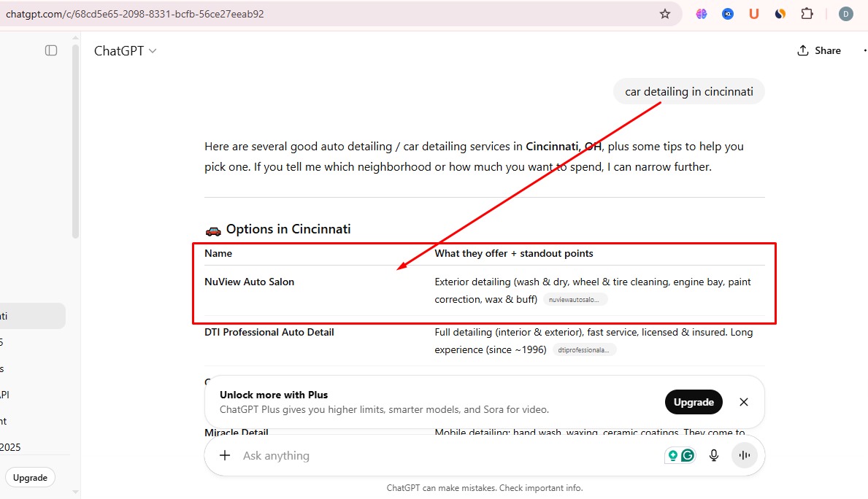
Task: Share this conversation
Action: [819, 50]
